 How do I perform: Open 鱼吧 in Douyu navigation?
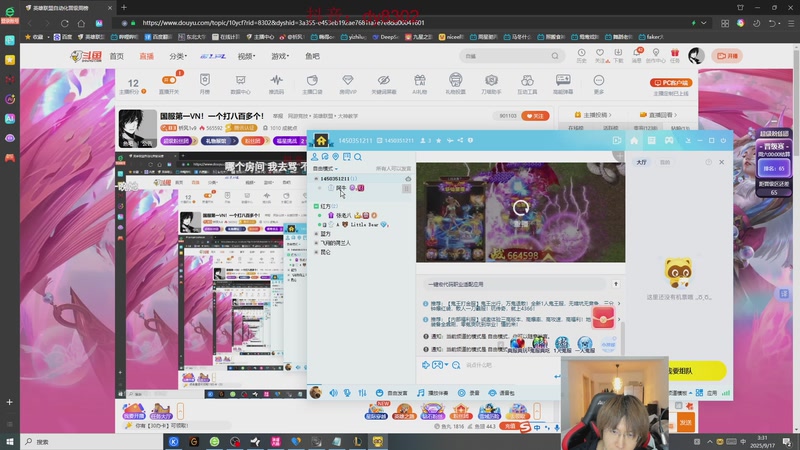(x=312, y=56)
